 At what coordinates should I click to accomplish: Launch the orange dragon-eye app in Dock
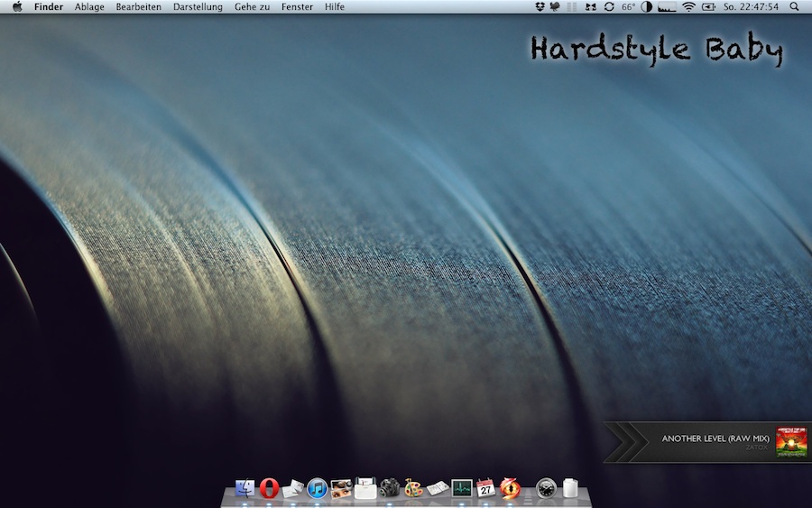[510, 488]
